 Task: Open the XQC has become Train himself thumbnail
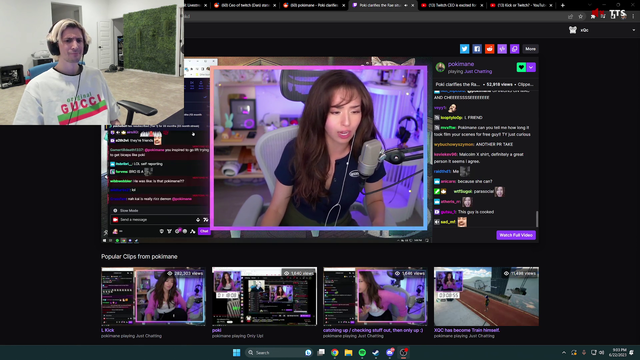tap(486, 296)
